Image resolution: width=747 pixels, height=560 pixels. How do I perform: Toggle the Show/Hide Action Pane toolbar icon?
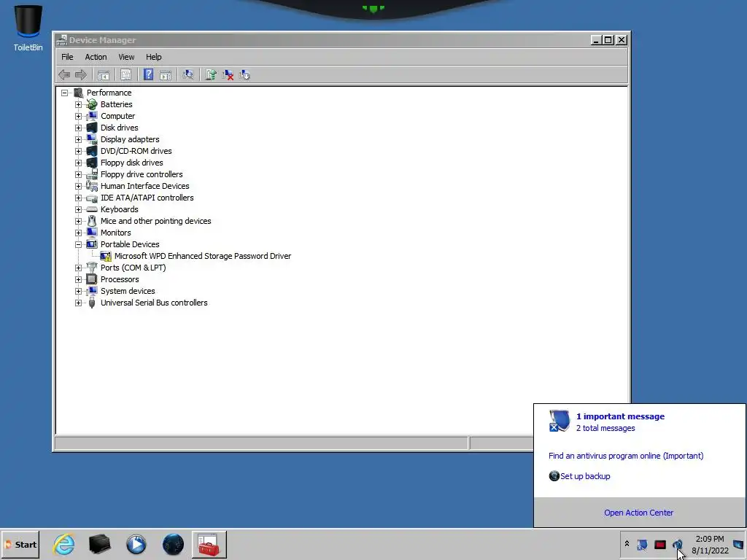pos(166,75)
